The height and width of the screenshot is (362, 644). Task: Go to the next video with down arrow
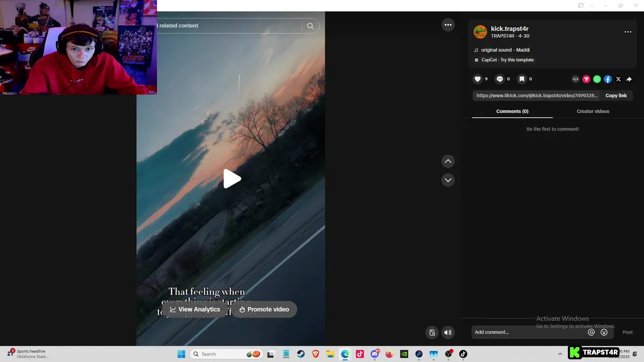(448, 180)
